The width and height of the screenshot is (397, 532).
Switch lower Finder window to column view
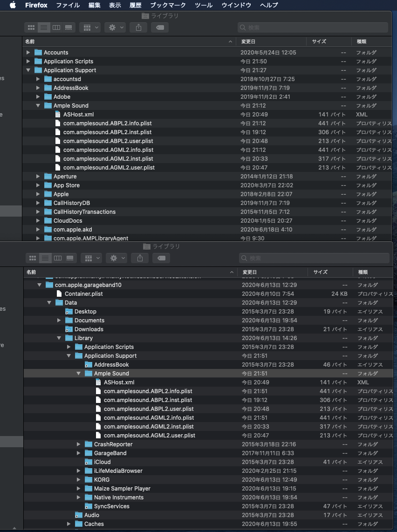click(58, 258)
